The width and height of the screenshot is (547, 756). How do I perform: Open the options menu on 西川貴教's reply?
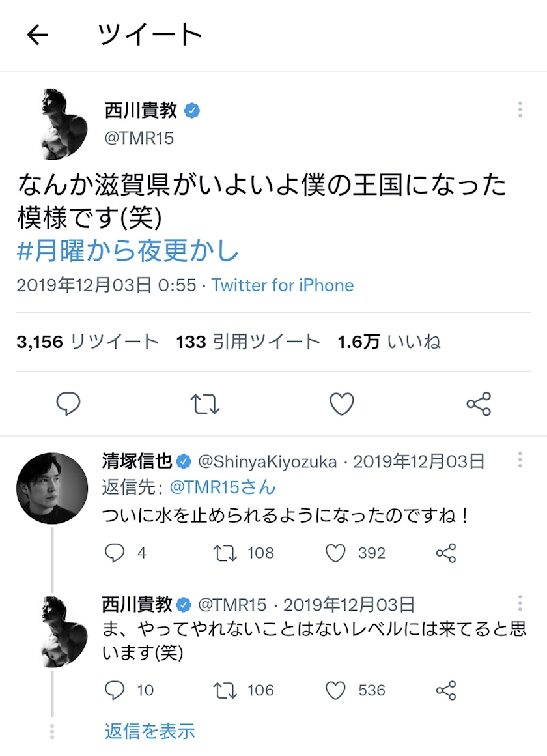[520, 603]
